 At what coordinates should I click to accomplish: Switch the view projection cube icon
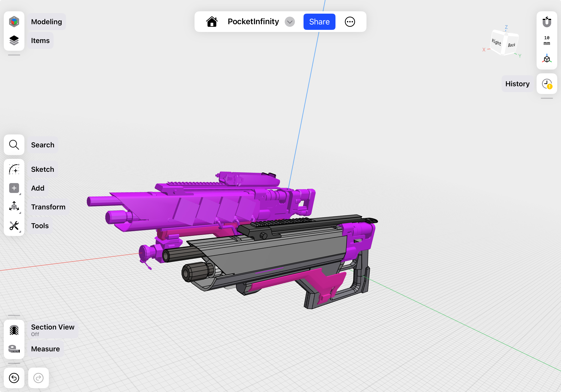click(547, 59)
